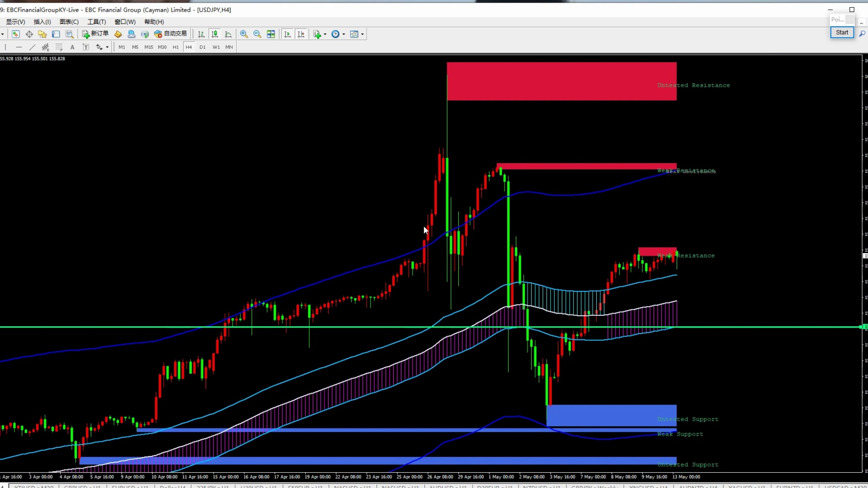868x488 pixels.
Task: Launch the MetaEditor icon
Action: (118, 34)
